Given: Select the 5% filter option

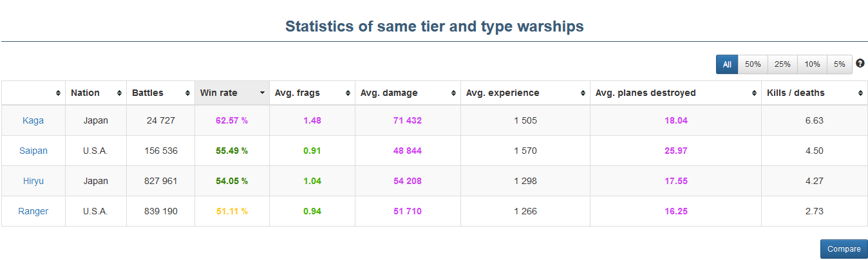Looking at the screenshot, I should click(x=839, y=64).
